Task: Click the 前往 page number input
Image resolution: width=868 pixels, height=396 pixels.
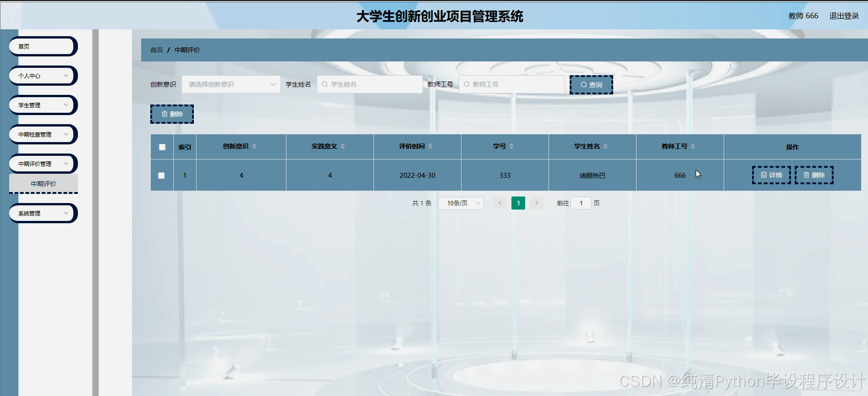Action: (x=581, y=203)
